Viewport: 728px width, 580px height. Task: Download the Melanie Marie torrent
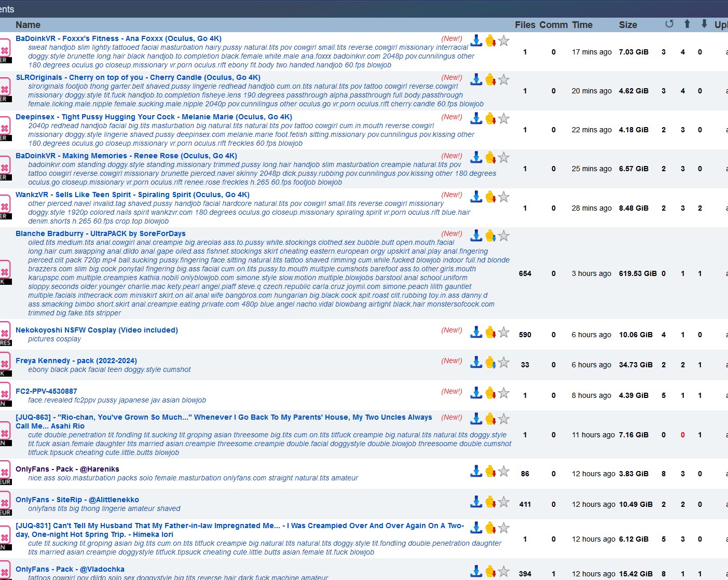pyautogui.click(x=476, y=119)
